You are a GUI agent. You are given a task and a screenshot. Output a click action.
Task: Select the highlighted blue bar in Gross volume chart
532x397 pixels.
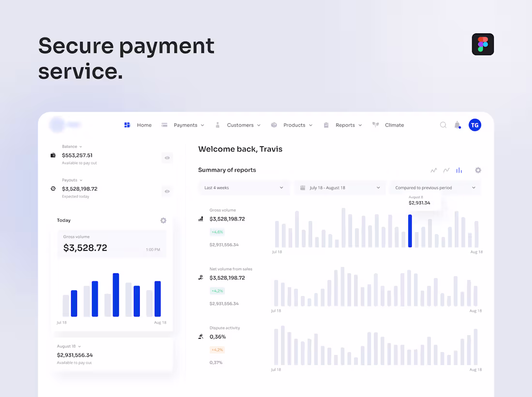pos(410,232)
